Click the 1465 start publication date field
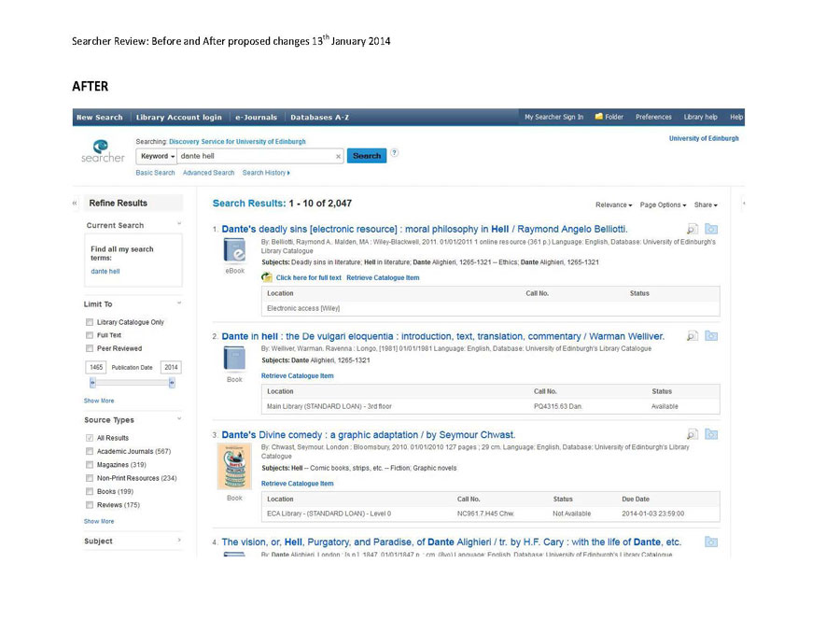840x634 pixels. pos(96,367)
